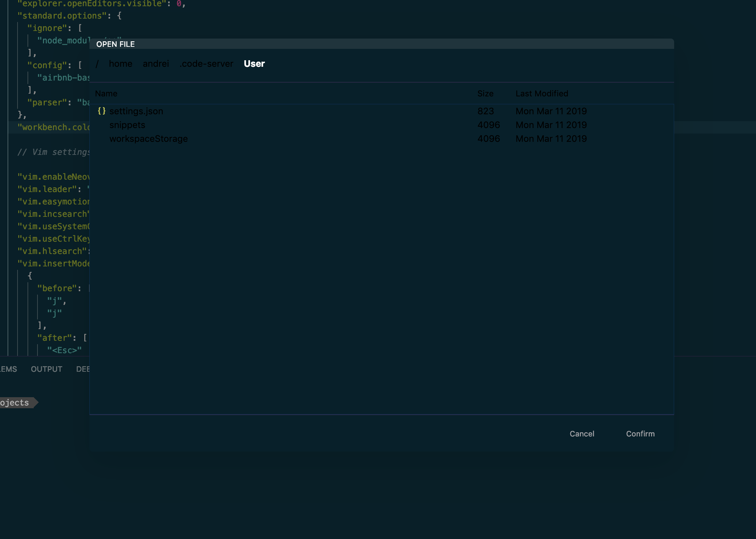The width and height of the screenshot is (756, 539).
Task: Open the workspaceStorage folder
Action: (x=149, y=138)
